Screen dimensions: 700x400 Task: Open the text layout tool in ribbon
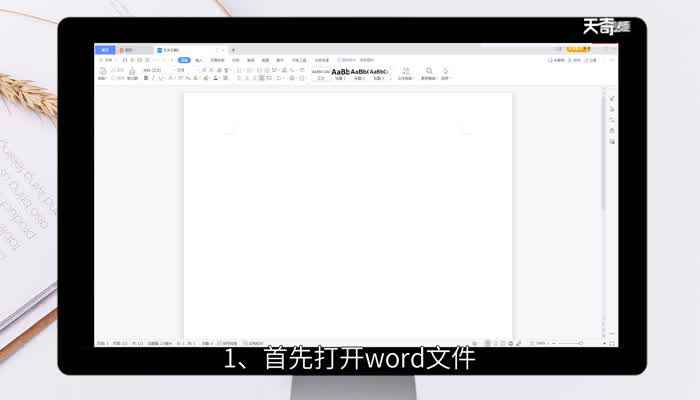click(405, 71)
